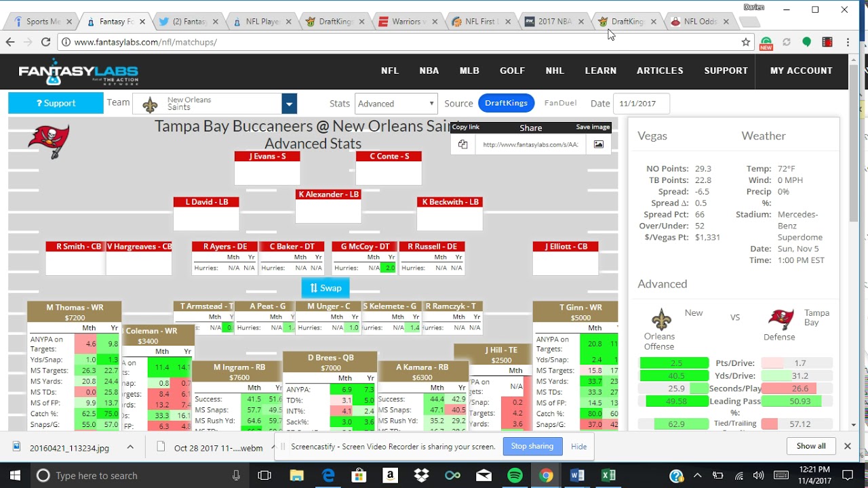Open the green Hangouts extension icon
The height and width of the screenshot is (488, 868).
[x=806, y=42]
